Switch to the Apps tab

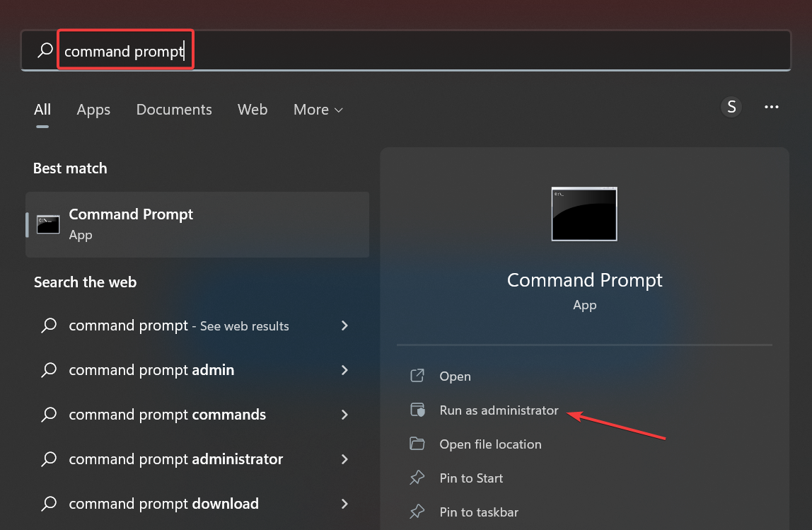[93, 110]
